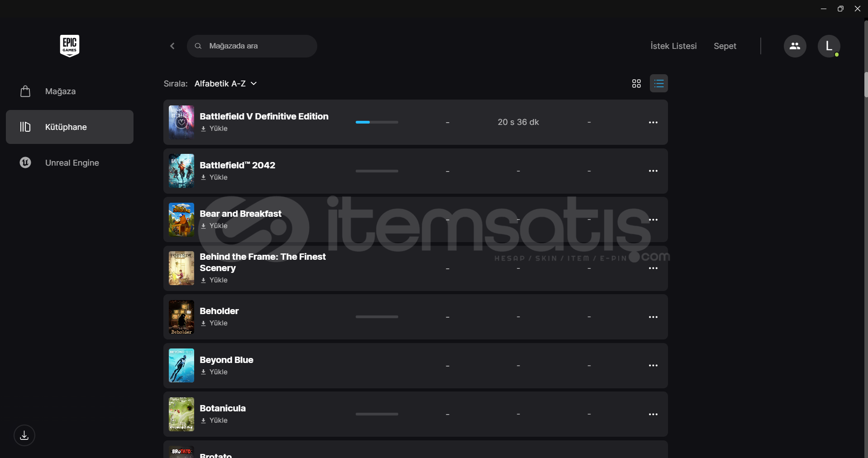This screenshot has width=868, height=458.
Task: Click Battlefield V download progress bar
Action: [377, 122]
